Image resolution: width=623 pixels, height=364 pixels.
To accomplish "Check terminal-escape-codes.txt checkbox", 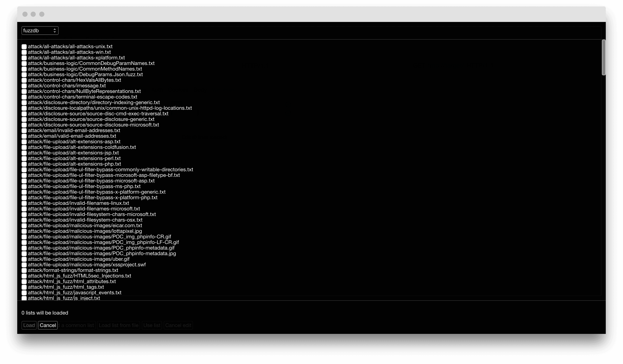I will 24,97.
